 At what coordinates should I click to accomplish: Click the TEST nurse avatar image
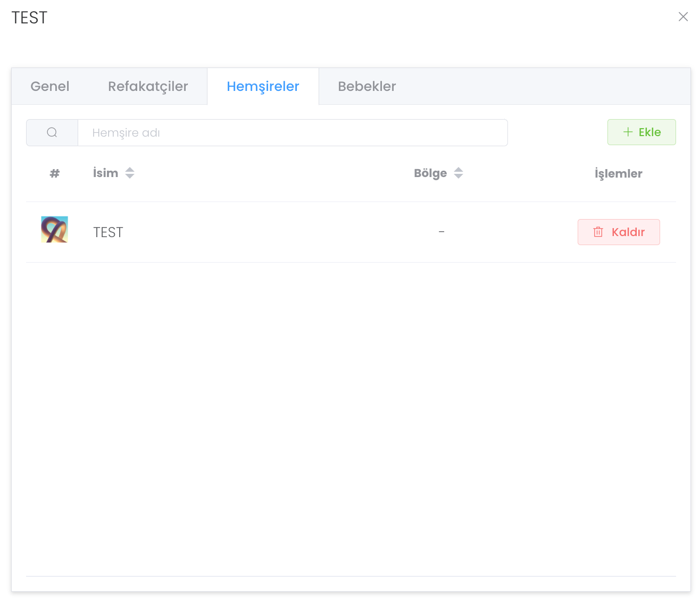pos(54,230)
